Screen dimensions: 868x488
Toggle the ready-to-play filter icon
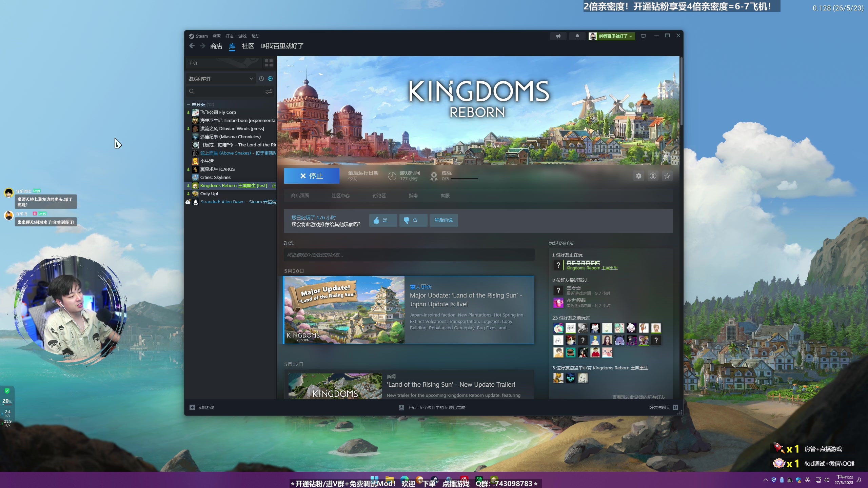click(x=270, y=79)
